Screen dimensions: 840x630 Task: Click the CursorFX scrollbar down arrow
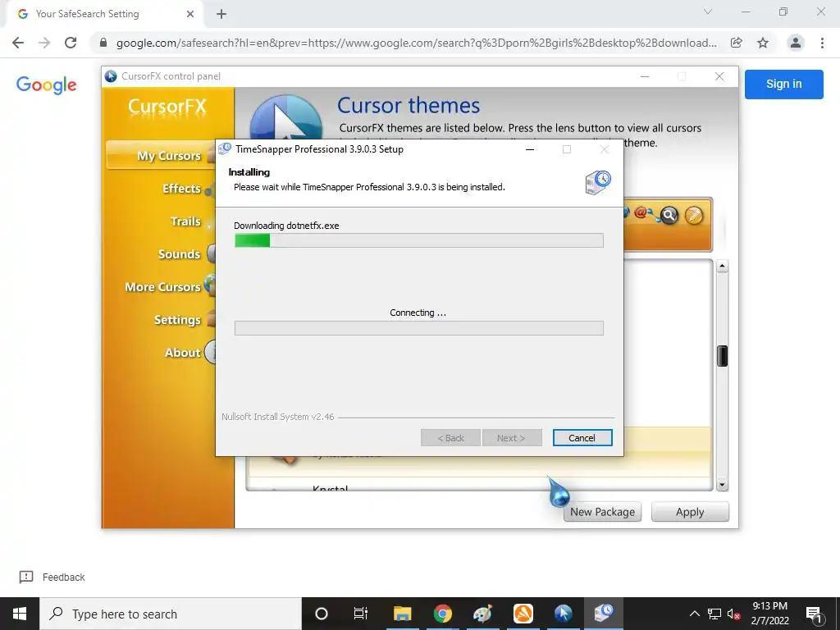[722, 486]
